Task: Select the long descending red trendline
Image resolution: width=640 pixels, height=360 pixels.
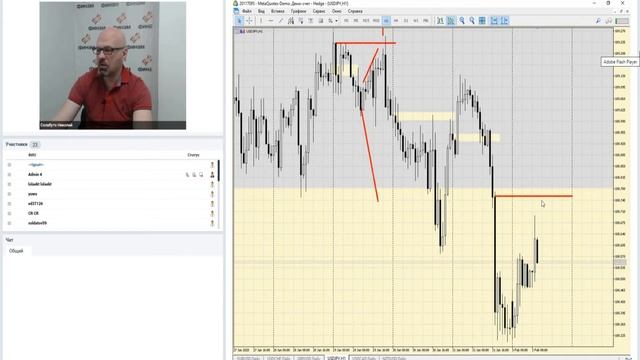Action: 370,156
